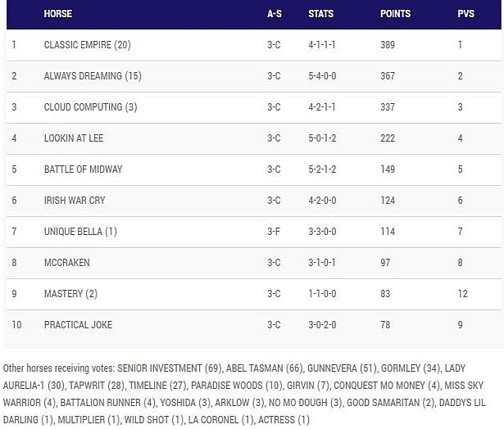This screenshot has width=504, height=429.
Task: Open the Practical Joke horse entry
Action: tap(78, 325)
